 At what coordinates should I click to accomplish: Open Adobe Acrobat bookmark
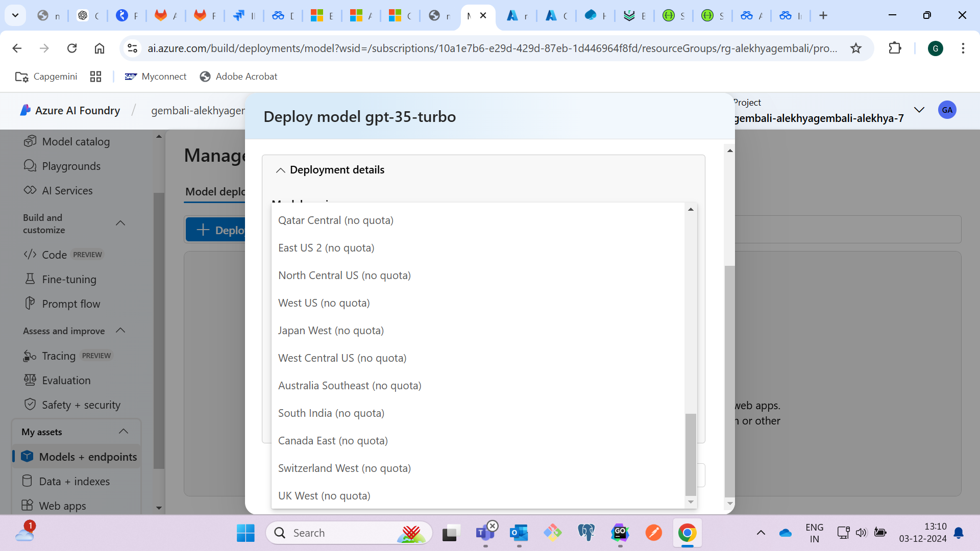pyautogui.click(x=238, y=77)
